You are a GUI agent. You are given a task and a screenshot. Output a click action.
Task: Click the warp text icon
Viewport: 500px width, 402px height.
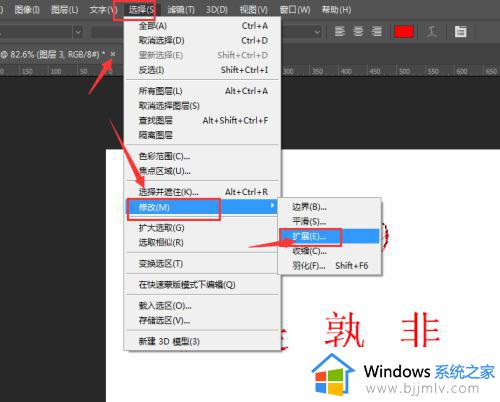(432, 32)
